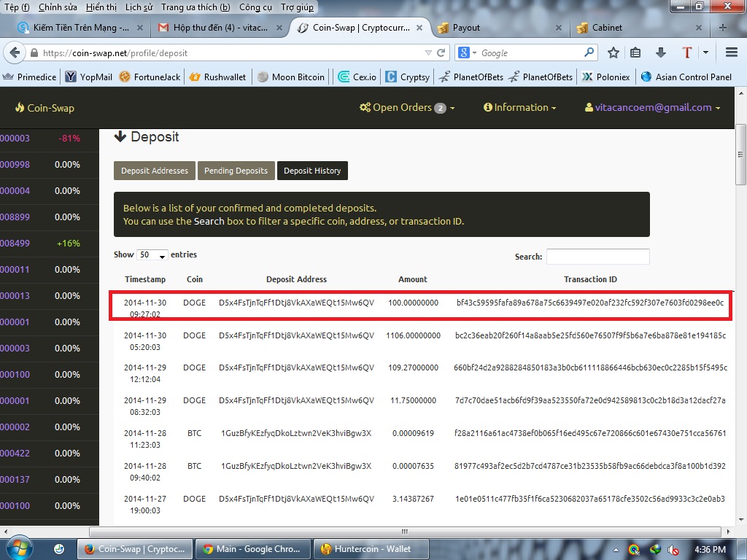Click the downloads arrow in the browser toolbar
Image resolution: width=747 pixels, height=560 pixels.
tap(660, 52)
